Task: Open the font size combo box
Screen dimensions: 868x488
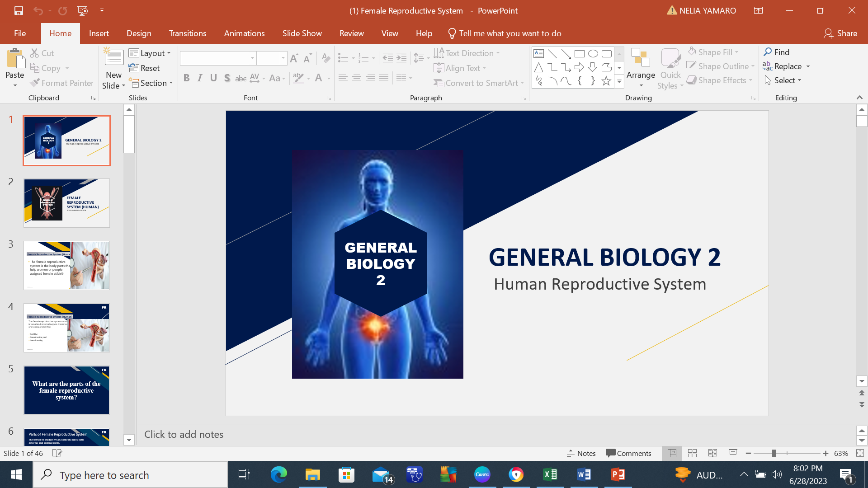Action: [272, 58]
